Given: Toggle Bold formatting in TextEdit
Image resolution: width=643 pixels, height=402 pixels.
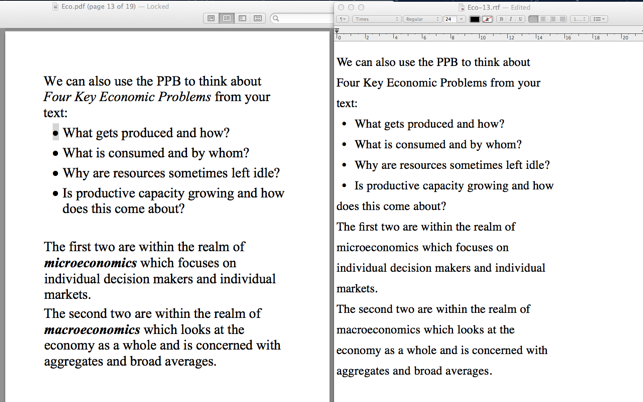Looking at the screenshot, I should pos(501,19).
